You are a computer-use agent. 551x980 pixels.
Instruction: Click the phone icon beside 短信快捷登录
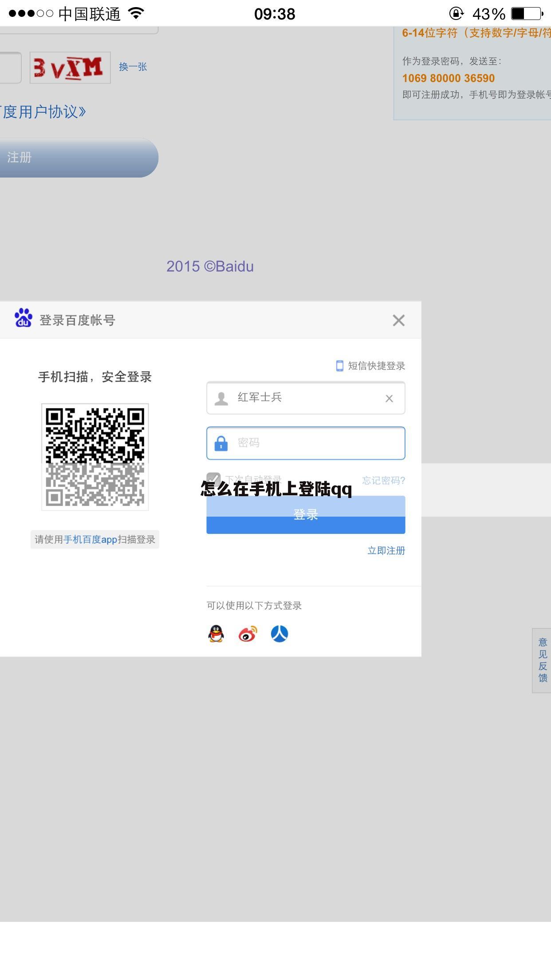[x=339, y=366]
